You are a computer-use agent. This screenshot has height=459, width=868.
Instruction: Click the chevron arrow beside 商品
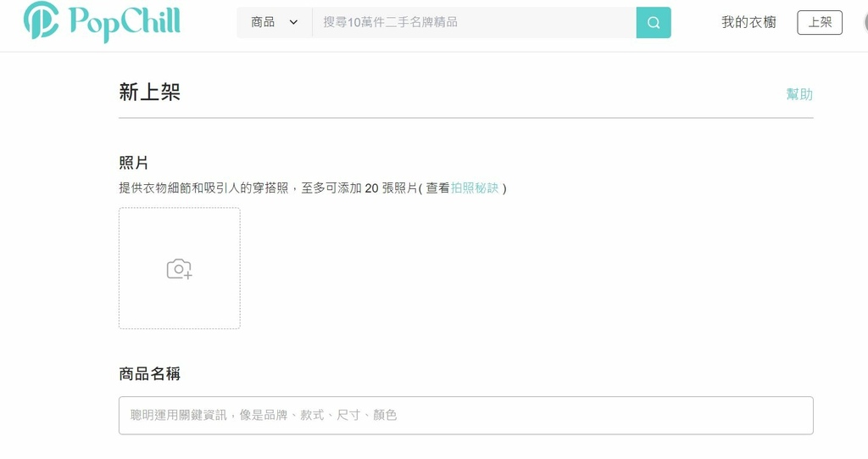pyautogui.click(x=294, y=23)
